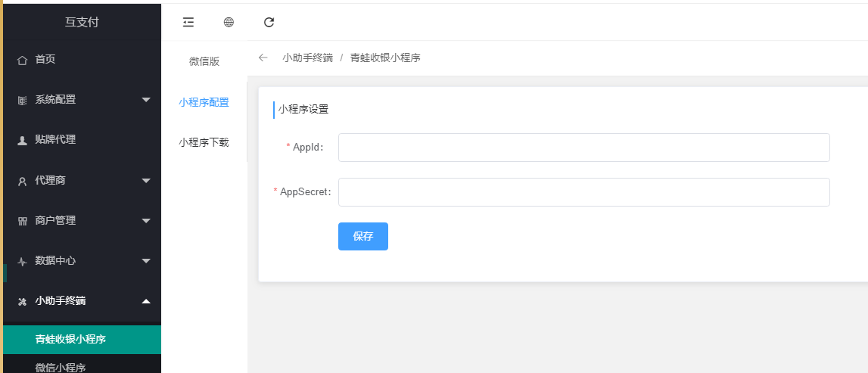
Task: Click the 互支付 logo title
Action: click(x=82, y=22)
